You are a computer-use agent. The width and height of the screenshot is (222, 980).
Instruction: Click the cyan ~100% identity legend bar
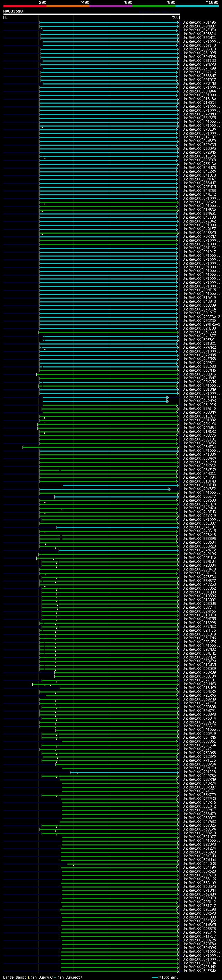(197, 6)
